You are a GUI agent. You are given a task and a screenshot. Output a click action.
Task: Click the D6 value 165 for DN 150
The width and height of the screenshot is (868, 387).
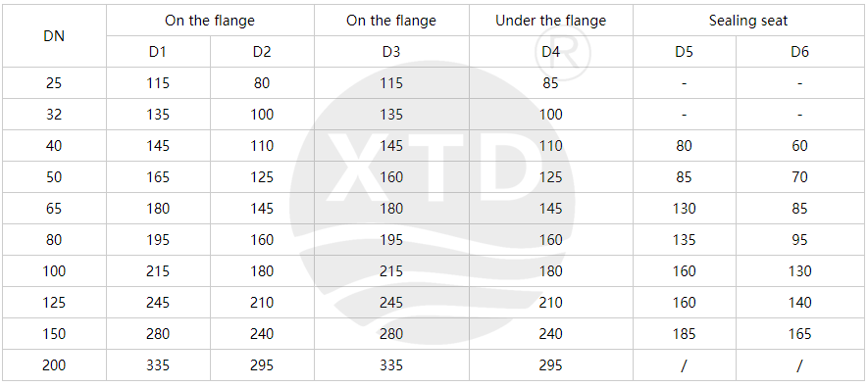point(800,334)
